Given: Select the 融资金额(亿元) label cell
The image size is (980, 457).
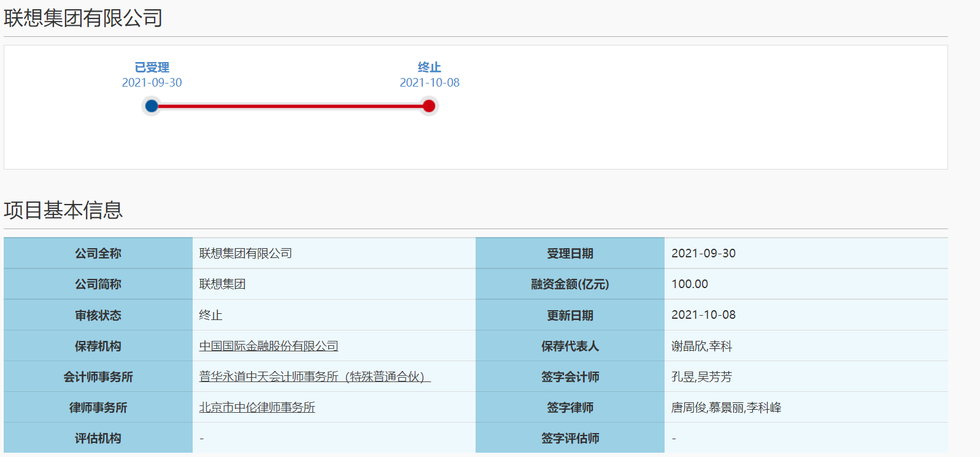Looking at the screenshot, I should pyautogui.click(x=570, y=284).
